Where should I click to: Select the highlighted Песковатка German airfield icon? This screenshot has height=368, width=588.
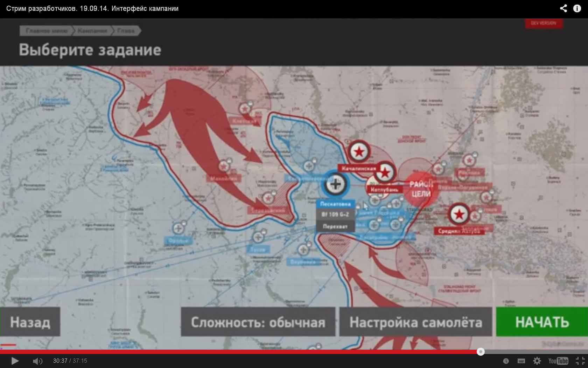335,184
